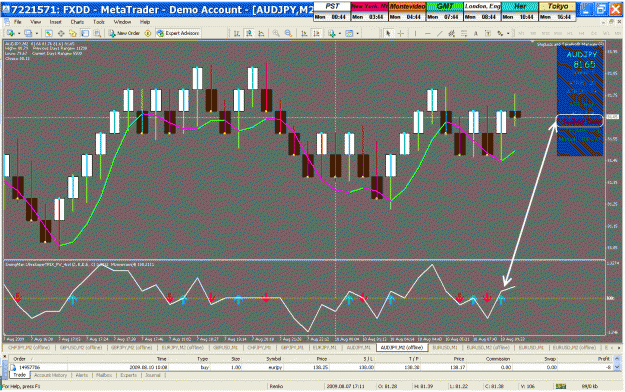
Task: Select the Text Label tool
Action: [487, 33]
